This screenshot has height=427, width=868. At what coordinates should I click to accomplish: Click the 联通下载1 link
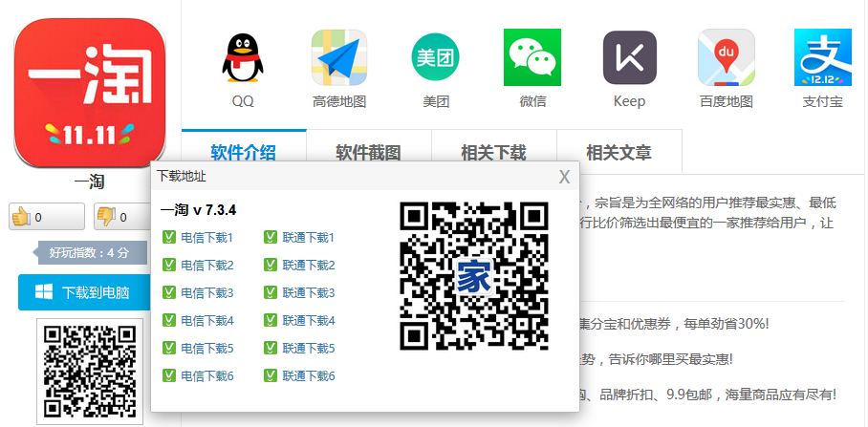(309, 238)
